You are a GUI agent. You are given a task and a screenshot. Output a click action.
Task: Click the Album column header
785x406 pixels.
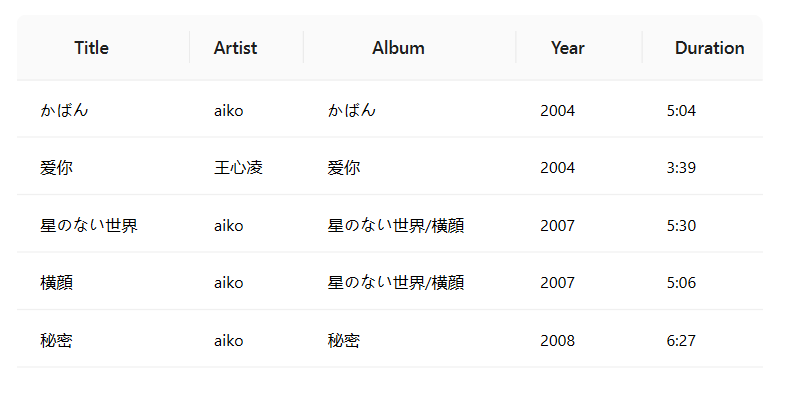click(x=398, y=48)
